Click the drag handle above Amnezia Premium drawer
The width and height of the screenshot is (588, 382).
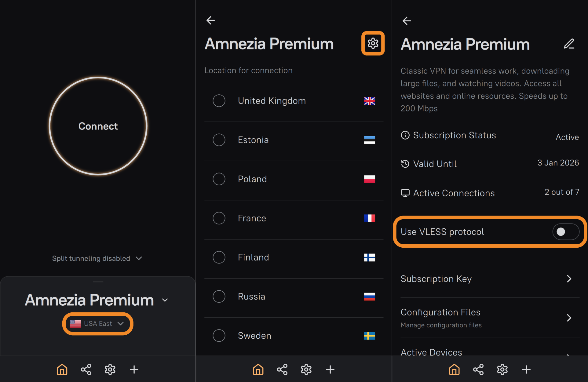pyautogui.click(x=98, y=282)
